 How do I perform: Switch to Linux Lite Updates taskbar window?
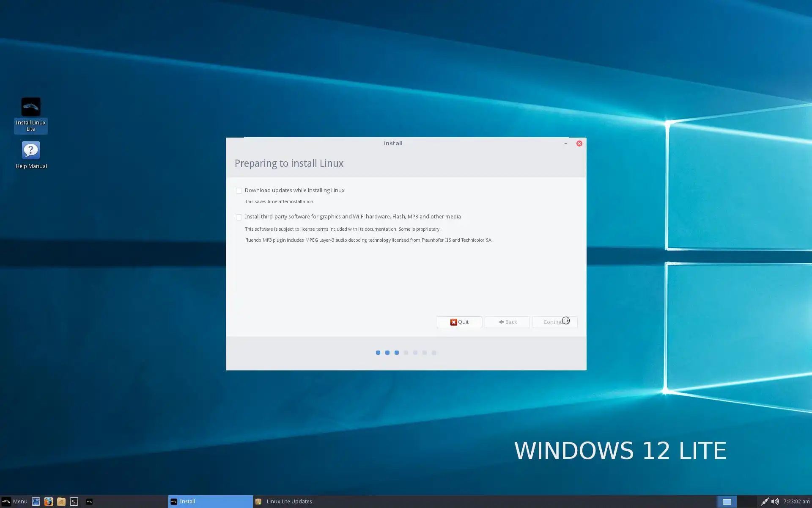[289, 502]
